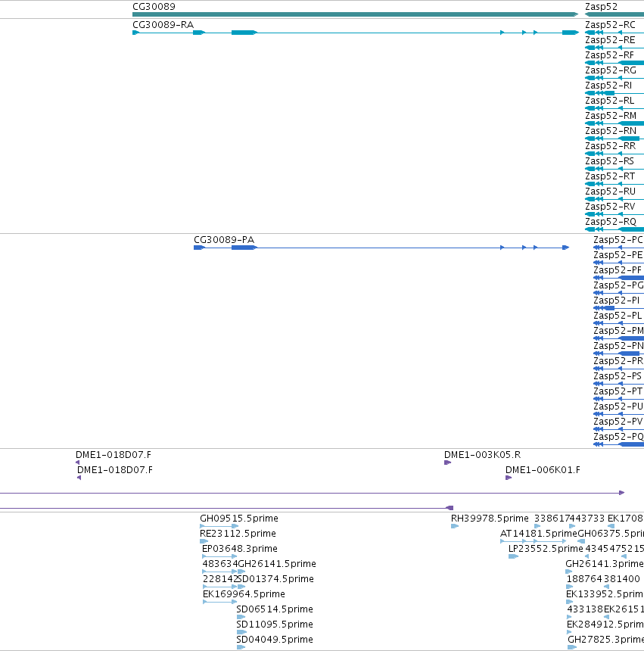Click the Zasp52-PF protein label
This screenshot has height=651, width=644.
pyautogui.click(x=618, y=270)
